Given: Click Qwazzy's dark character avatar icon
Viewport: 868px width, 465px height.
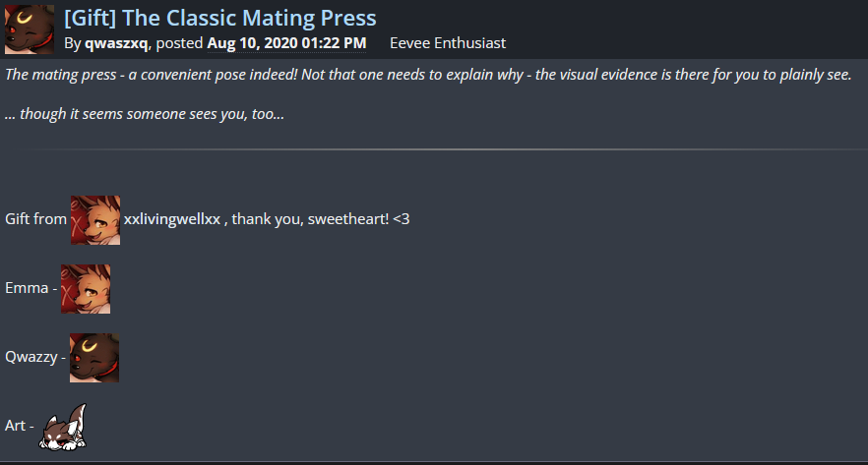Looking at the screenshot, I should pyautogui.click(x=94, y=358).
